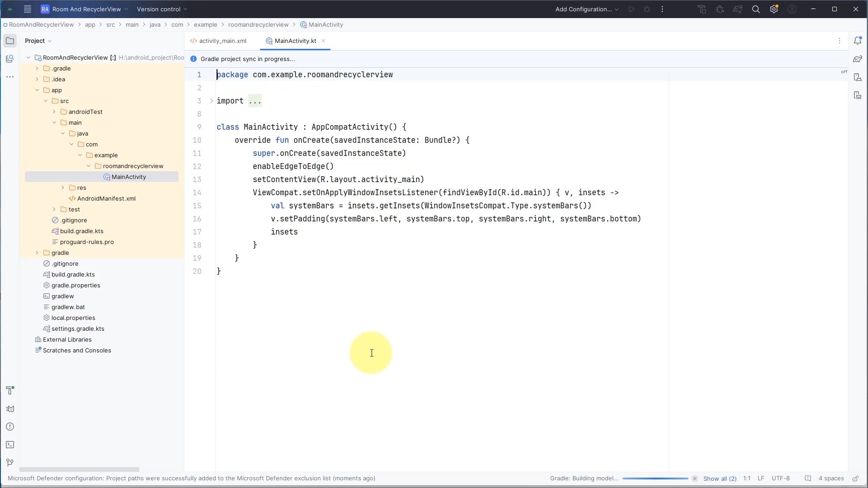The height and width of the screenshot is (488, 868).
Task: Open AndroidManifest.xml in project tree
Action: click(106, 199)
